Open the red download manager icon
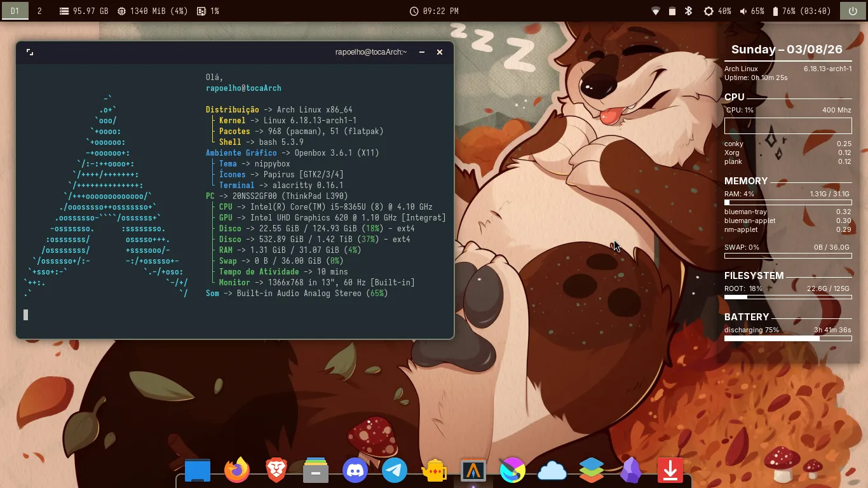 tap(670, 471)
